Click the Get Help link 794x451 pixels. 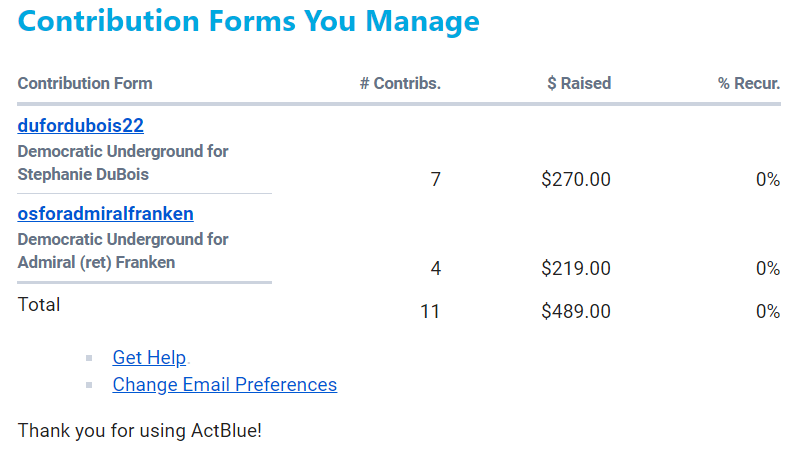click(x=149, y=358)
